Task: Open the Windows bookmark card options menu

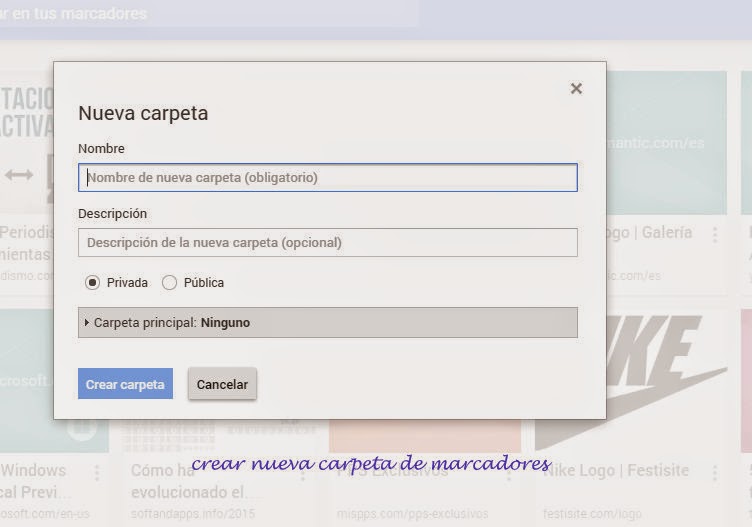Action: click(97, 473)
